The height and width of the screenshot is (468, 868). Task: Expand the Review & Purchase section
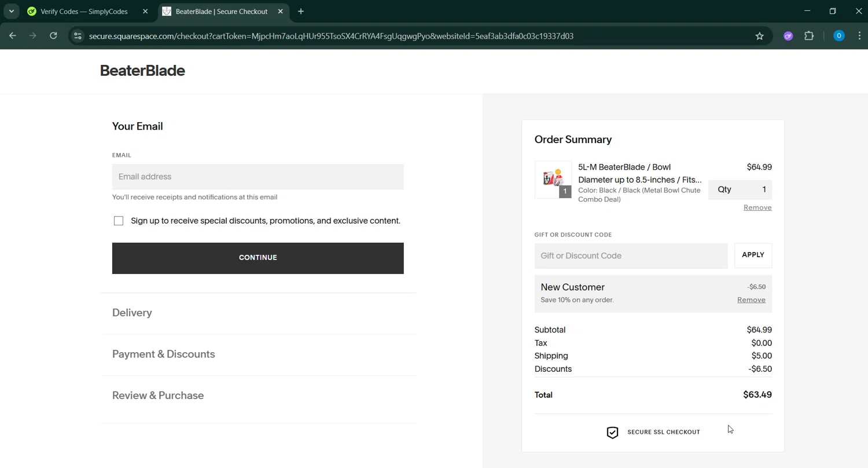(158, 396)
